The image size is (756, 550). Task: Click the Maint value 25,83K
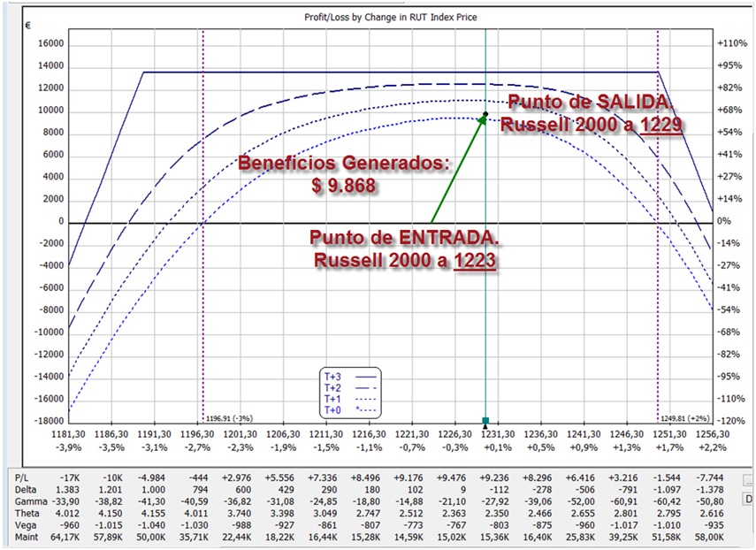[x=581, y=537]
